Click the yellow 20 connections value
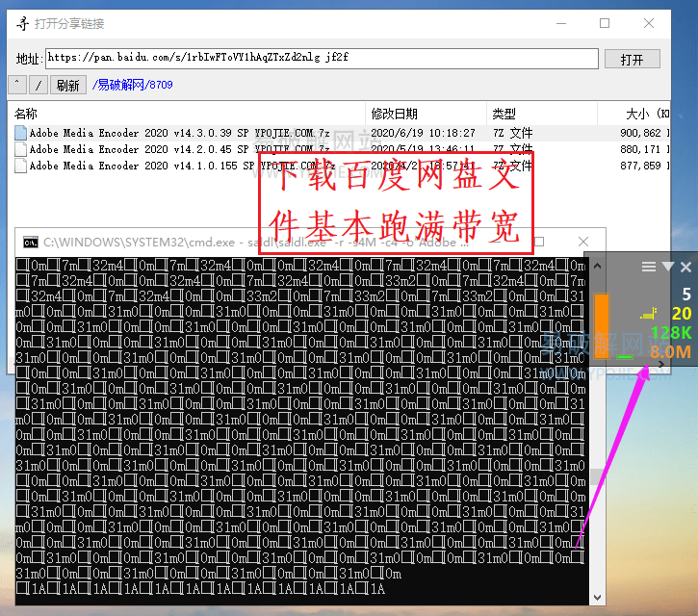This screenshot has width=698, height=616. [682, 314]
